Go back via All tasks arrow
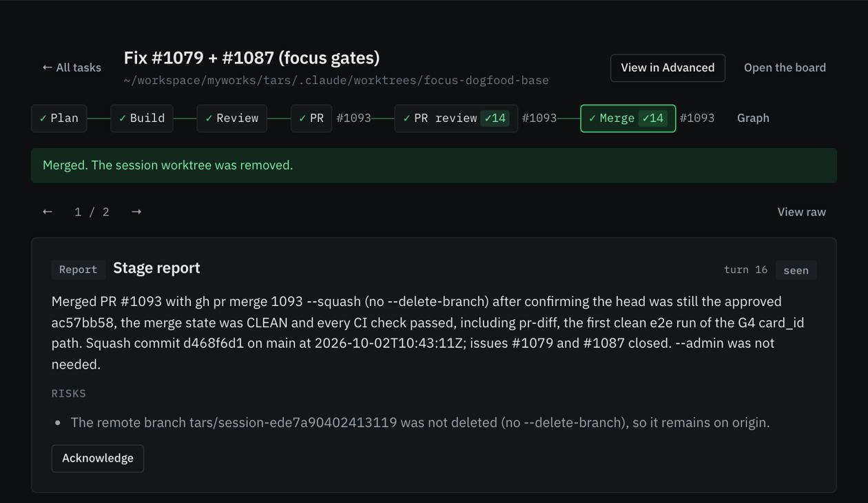 click(x=72, y=68)
